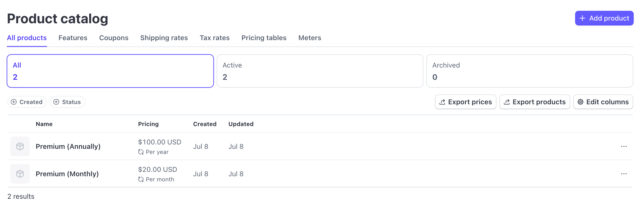This screenshot has height=210, width=644.
Task: Click the plus icon in Status filter
Action: (56, 102)
